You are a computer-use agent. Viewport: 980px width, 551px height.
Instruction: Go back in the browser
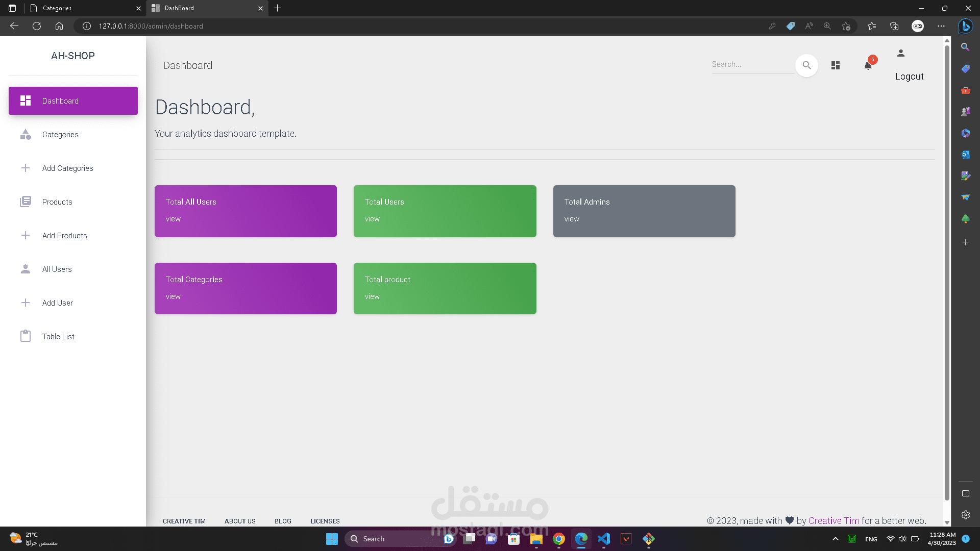click(x=14, y=26)
